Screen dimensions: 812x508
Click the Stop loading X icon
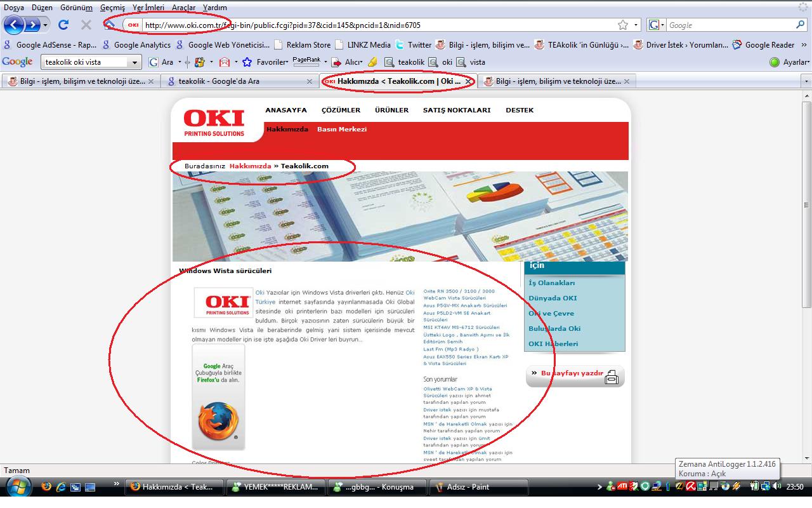[86, 25]
